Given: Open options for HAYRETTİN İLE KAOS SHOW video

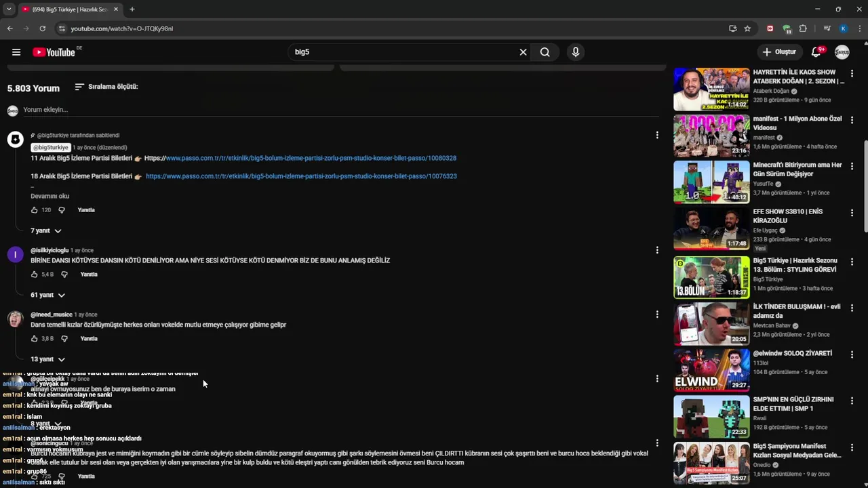Looking at the screenshot, I should (852, 73).
